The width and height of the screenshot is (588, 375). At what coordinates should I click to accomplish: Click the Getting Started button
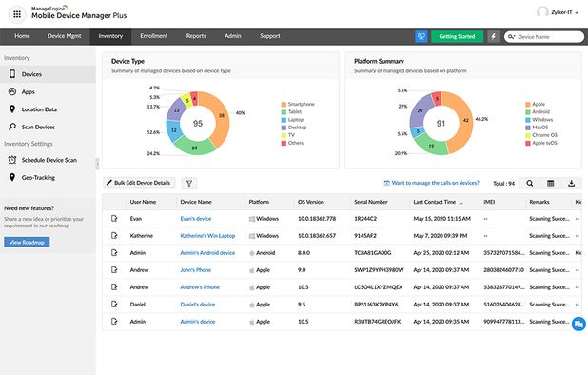click(457, 37)
